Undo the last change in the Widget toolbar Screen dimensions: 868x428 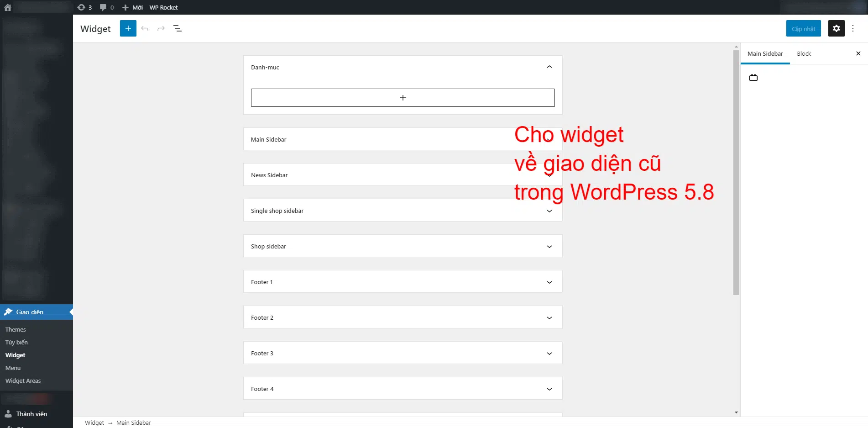click(x=145, y=28)
